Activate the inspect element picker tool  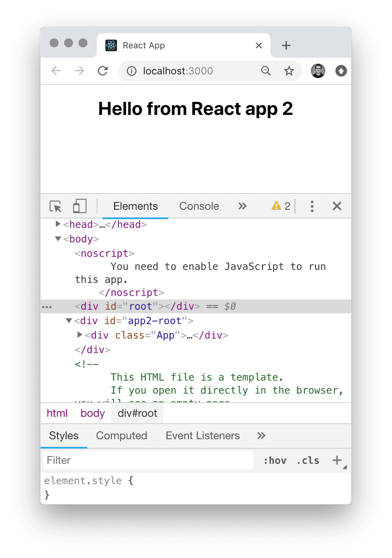click(x=56, y=206)
